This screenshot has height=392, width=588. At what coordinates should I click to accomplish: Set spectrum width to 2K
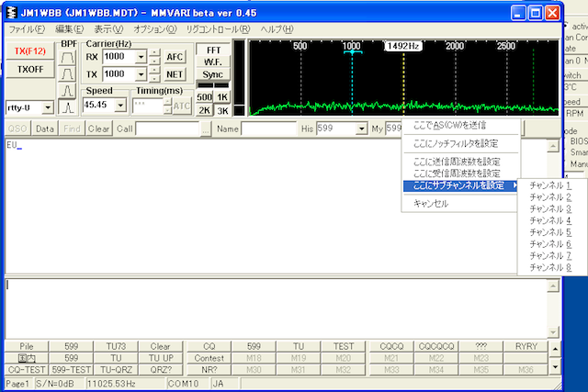pos(204,110)
